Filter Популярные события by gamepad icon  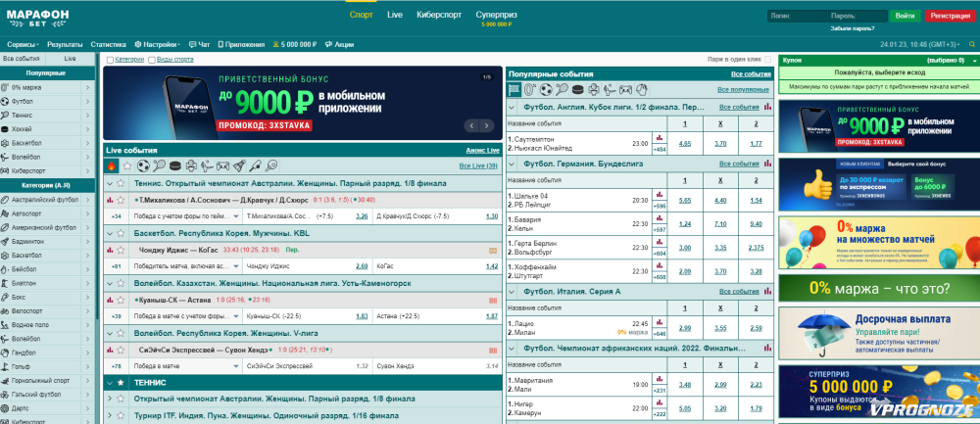coord(627,90)
